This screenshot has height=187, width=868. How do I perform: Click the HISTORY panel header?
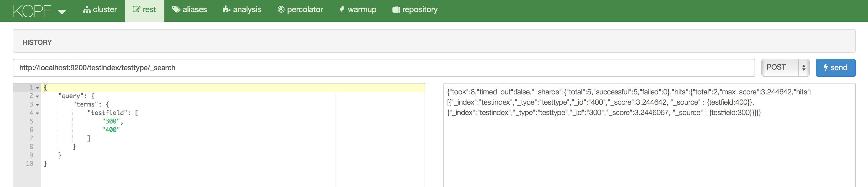[x=37, y=42]
